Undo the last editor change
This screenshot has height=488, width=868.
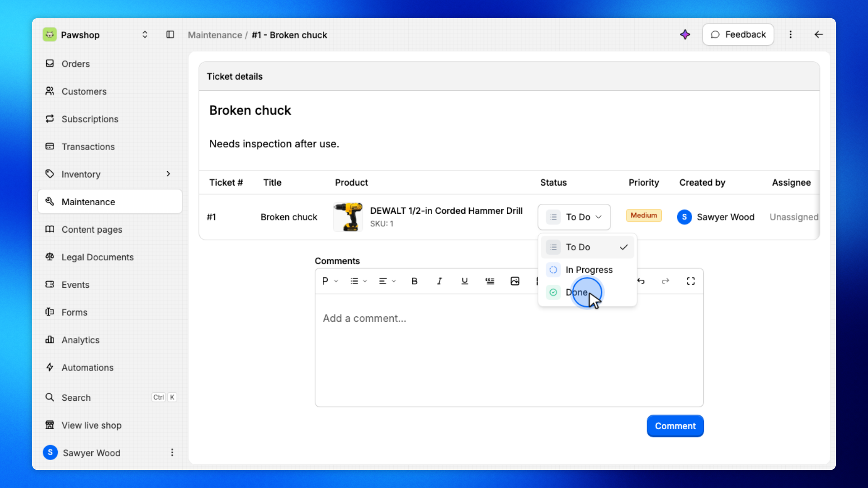641,281
